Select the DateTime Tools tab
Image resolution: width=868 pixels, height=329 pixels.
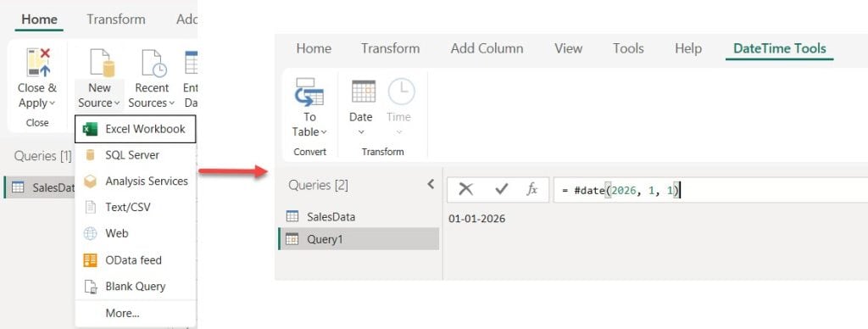click(x=780, y=48)
